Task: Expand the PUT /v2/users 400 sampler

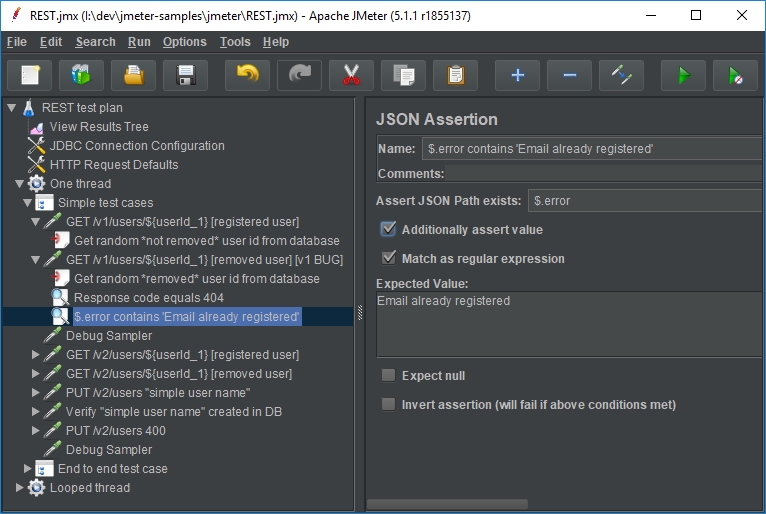Action: (36, 430)
